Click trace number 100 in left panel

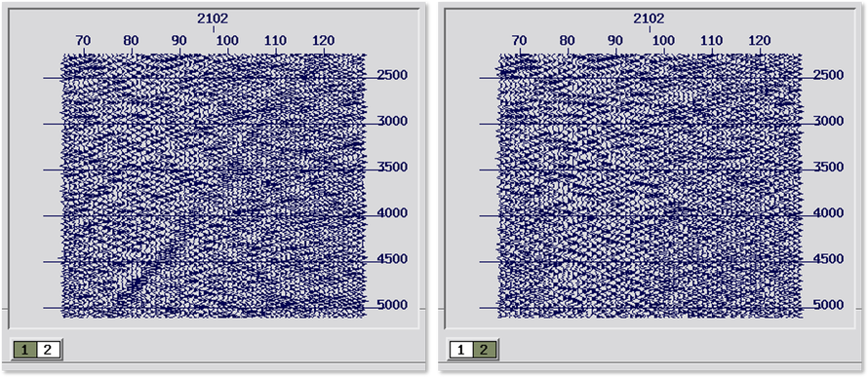227,40
